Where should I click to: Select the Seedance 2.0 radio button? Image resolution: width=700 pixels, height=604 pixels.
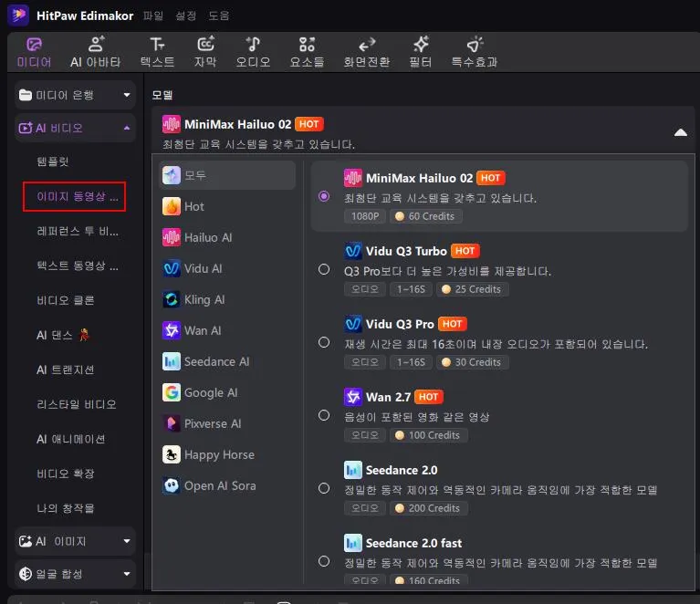click(324, 488)
